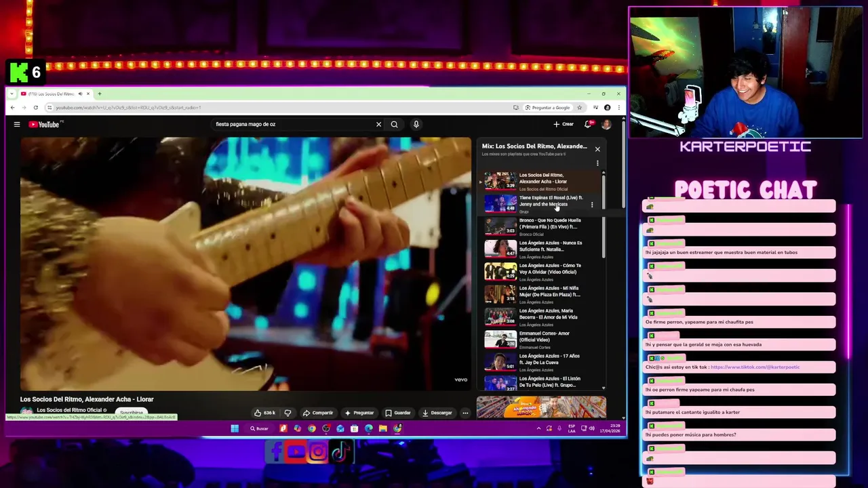Open the ad banner below the playlist
Viewport: 868px width, 488px height.
541,407
